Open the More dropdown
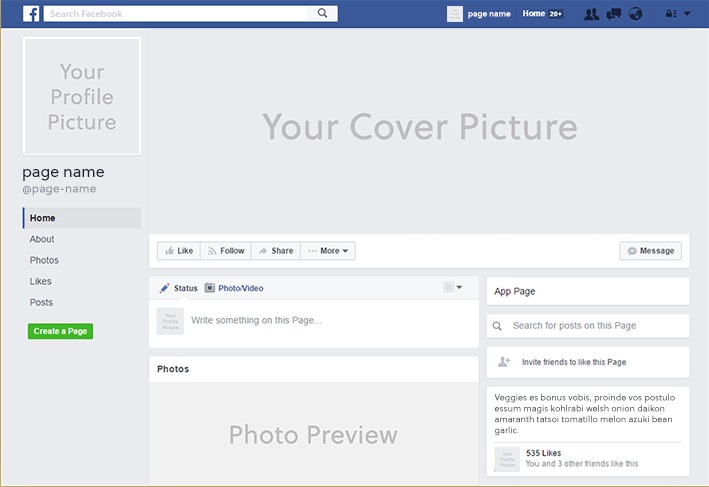Viewport: 709px width, 487px height. (x=328, y=251)
